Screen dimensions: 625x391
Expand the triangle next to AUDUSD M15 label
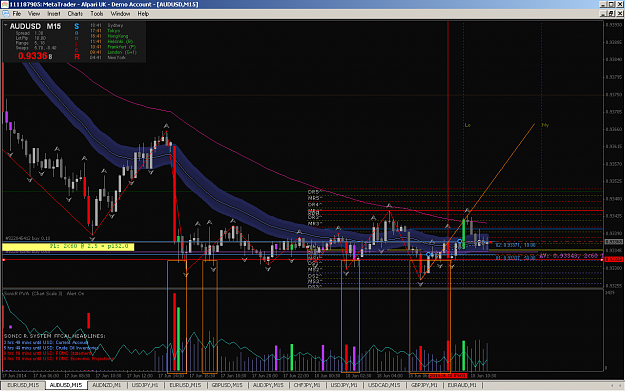[x=6, y=25]
